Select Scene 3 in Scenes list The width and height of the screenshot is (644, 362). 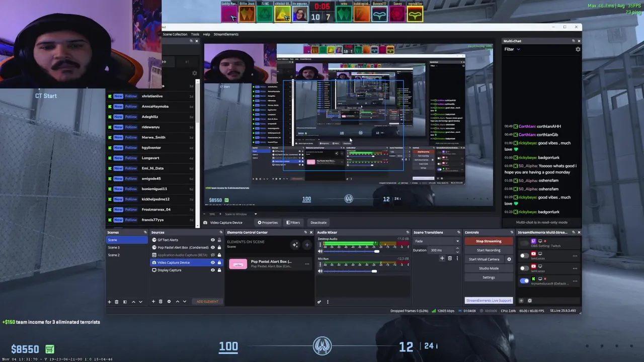tap(127, 247)
